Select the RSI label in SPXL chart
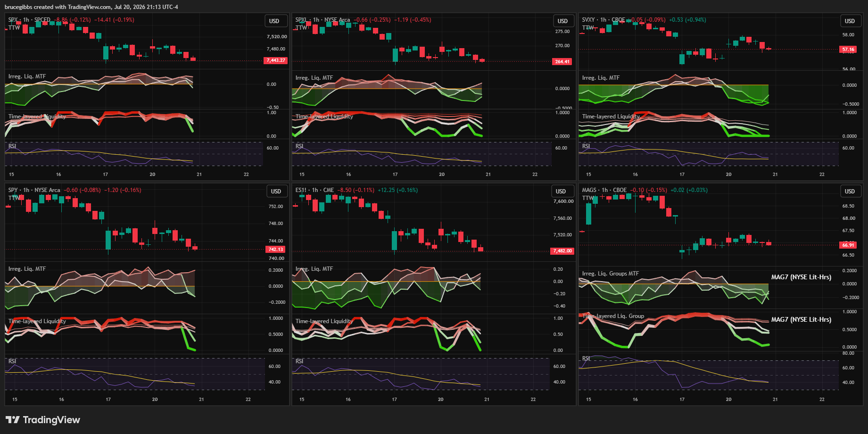Viewport: 868px width, 434px height. click(x=299, y=146)
